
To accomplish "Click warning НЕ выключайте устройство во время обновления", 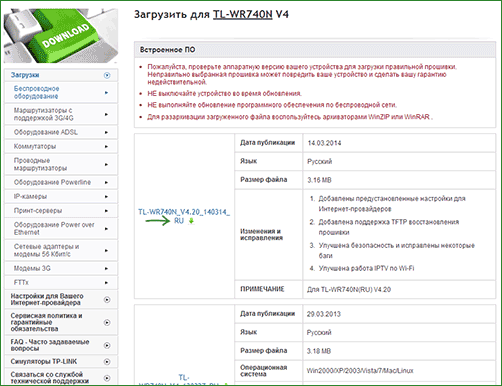I will (x=224, y=94).
